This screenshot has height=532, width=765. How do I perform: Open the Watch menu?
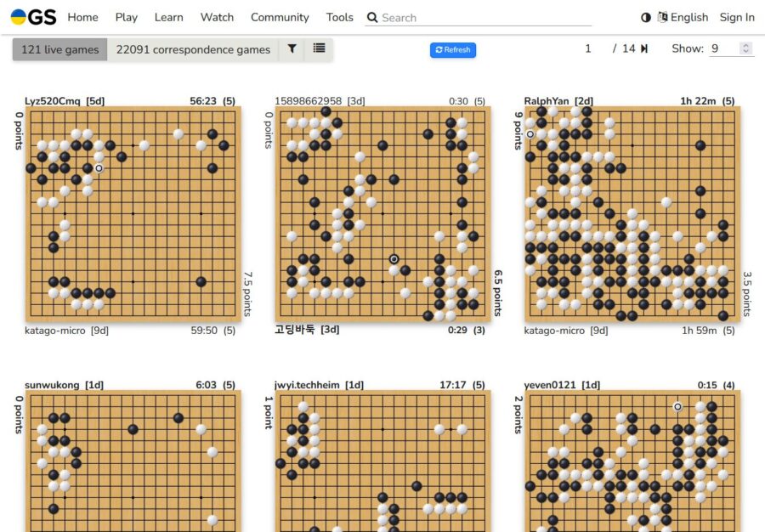217,17
